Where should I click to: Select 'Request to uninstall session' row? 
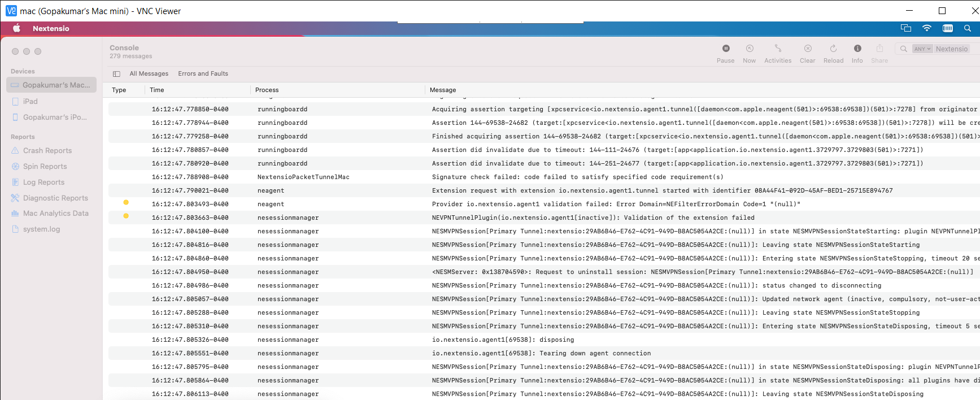[544, 272]
